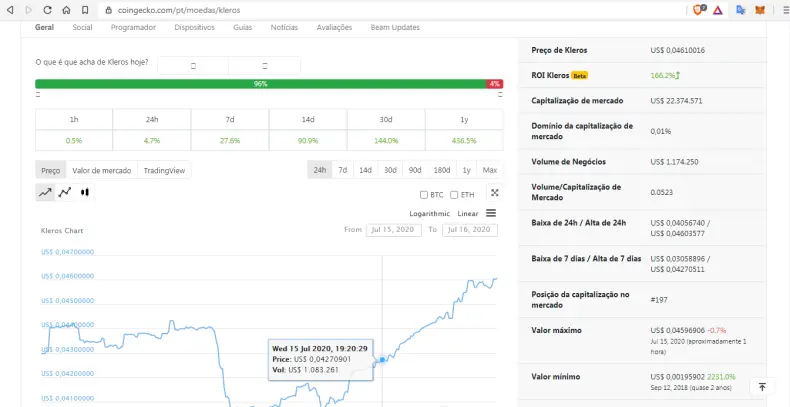Screen dimensions: 790x407
Task: Select the simple line chart icon
Action: click(x=45, y=192)
